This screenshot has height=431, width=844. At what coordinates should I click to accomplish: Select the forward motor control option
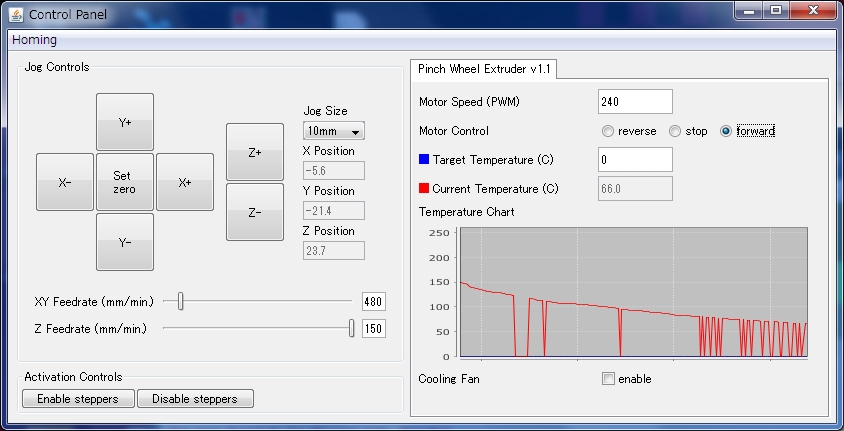point(726,131)
